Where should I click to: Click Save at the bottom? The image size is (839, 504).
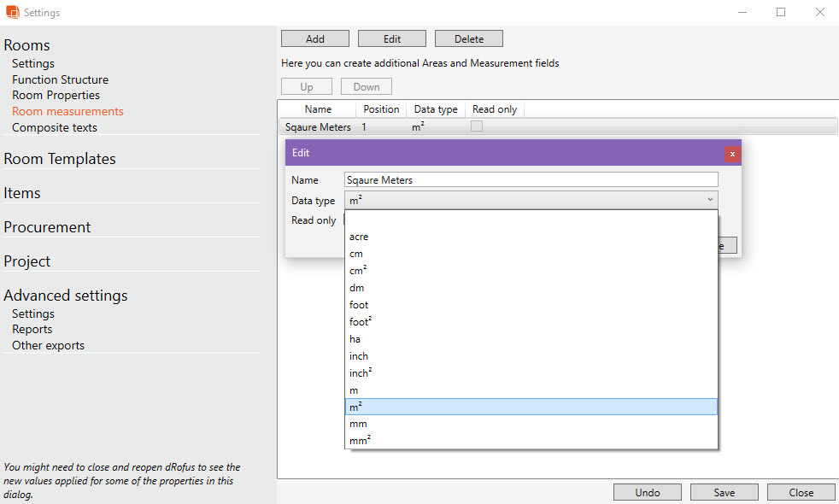(x=724, y=492)
